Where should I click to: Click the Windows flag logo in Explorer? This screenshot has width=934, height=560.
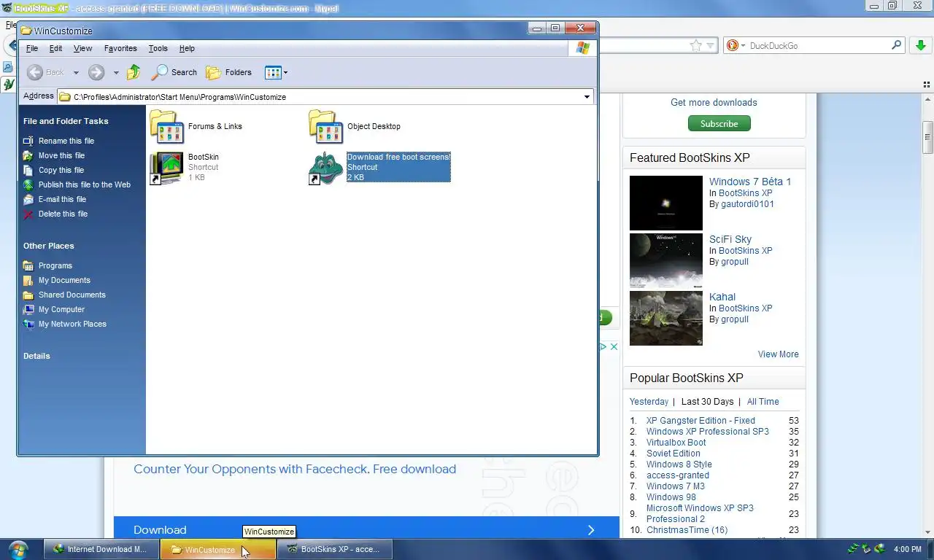pyautogui.click(x=582, y=48)
